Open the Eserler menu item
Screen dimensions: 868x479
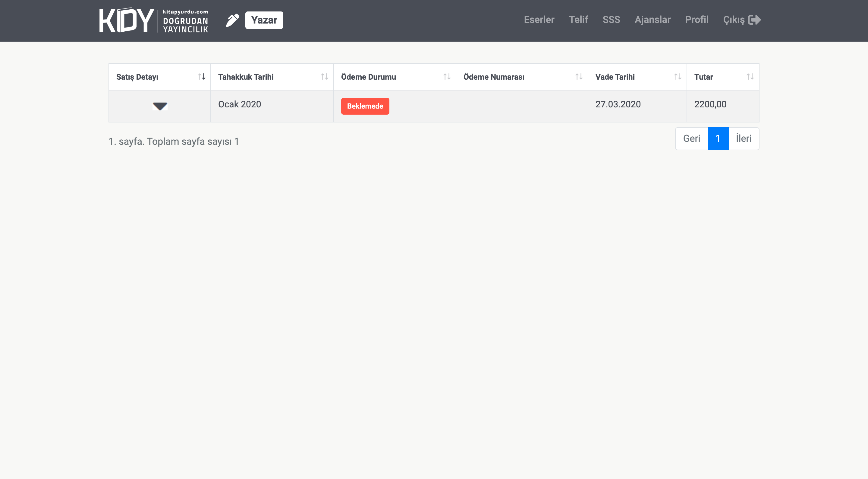coord(539,20)
